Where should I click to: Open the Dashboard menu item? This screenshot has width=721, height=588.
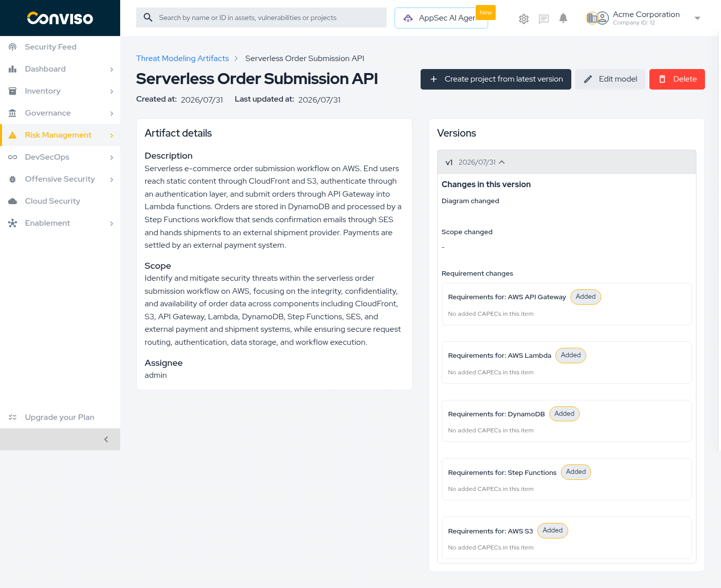click(x=60, y=69)
